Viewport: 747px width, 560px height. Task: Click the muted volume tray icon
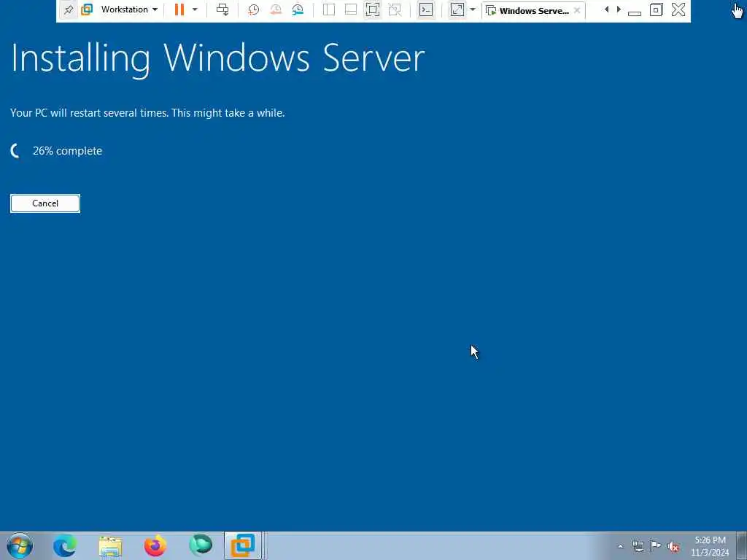673,547
